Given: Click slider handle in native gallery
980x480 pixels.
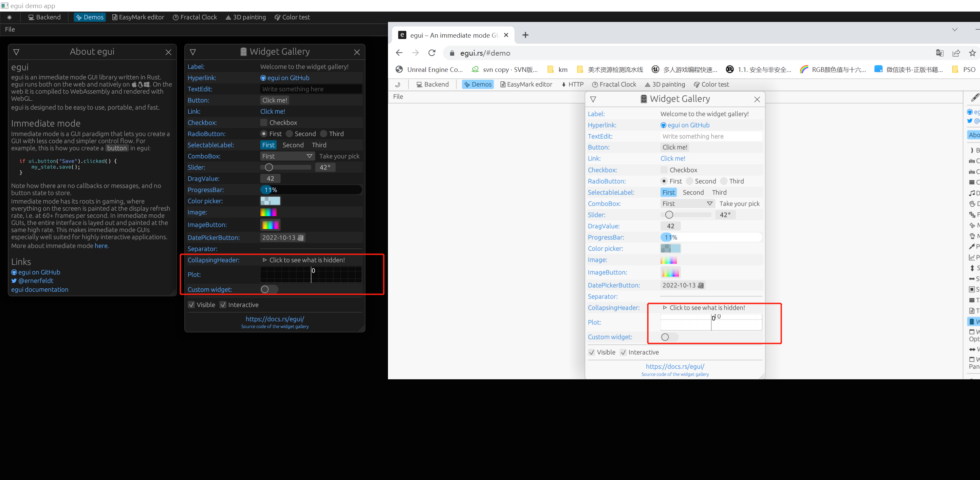Looking at the screenshot, I should (269, 167).
